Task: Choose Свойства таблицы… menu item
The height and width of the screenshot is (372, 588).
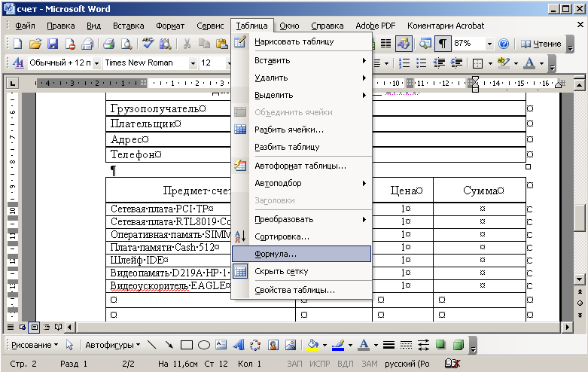Action: (301, 290)
